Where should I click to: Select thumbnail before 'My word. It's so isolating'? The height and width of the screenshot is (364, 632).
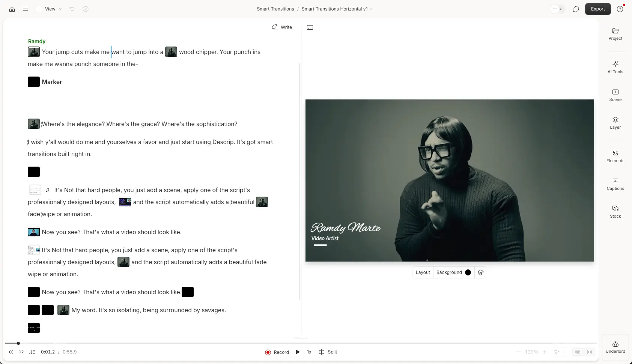(63, 310)
